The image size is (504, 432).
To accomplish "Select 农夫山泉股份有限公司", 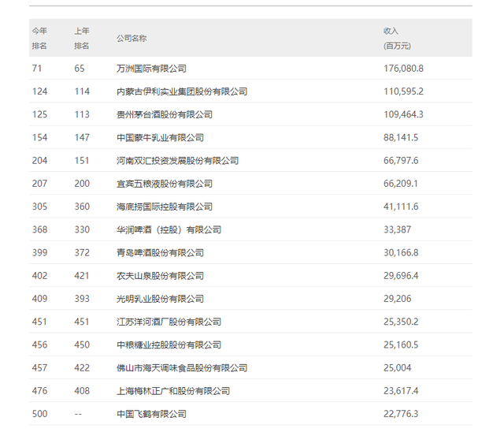I will pyautogui.click(x=160, y=276).
